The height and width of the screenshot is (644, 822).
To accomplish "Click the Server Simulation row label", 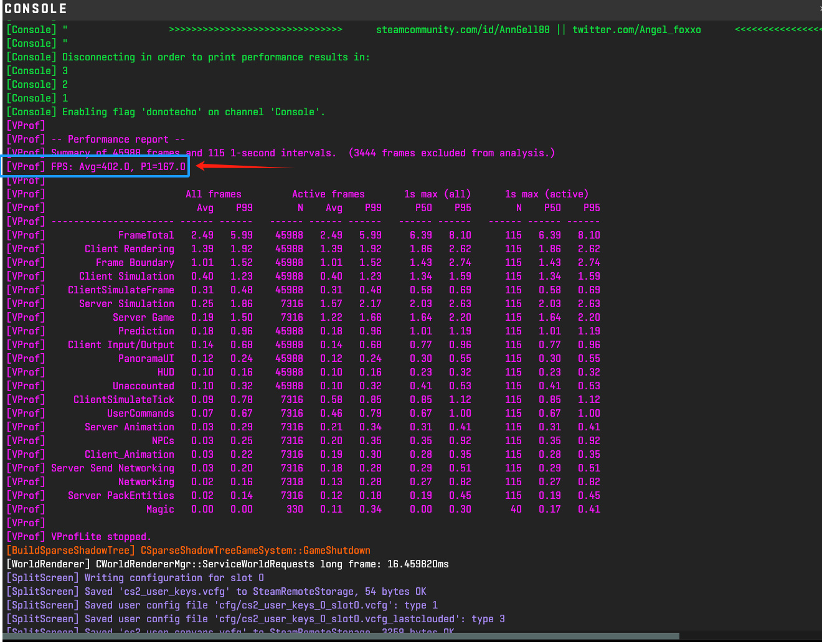I will [x=126, y=304].
